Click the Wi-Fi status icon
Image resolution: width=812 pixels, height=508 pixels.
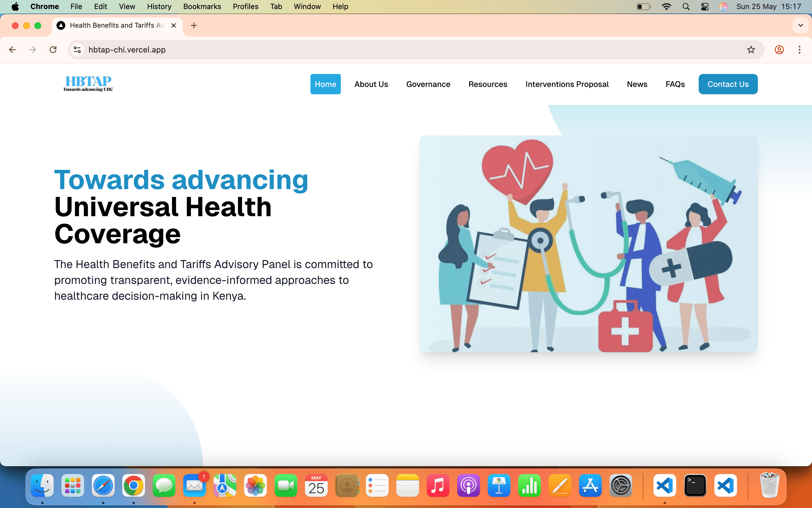click(667, 6)
